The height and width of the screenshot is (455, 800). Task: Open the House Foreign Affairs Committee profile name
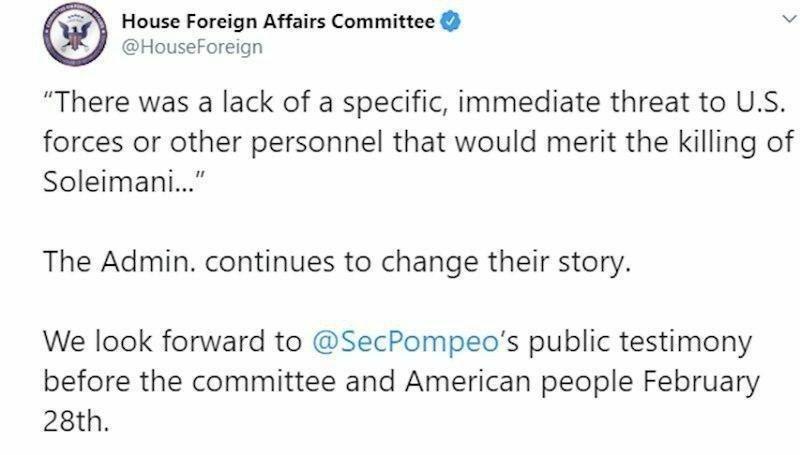(278, 21)
